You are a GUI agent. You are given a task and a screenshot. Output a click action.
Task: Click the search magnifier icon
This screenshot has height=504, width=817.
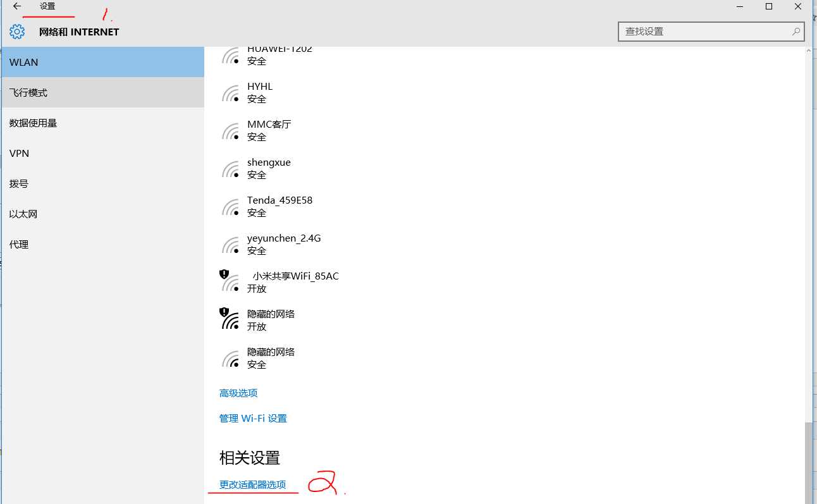(796, 31)
